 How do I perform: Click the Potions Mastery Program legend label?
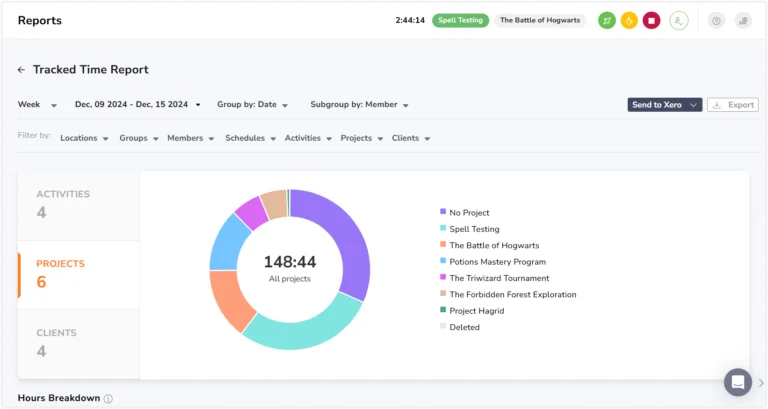[498, 262]
